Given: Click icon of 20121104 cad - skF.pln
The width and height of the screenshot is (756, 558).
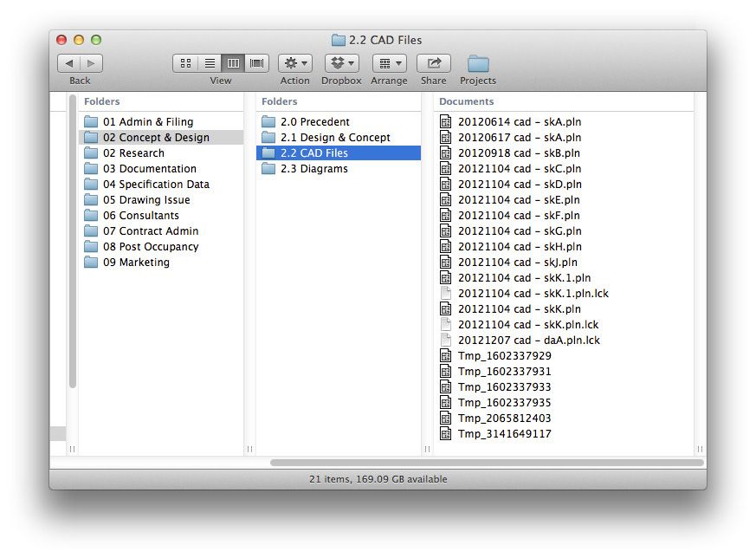Looking at the screenshot, I should coord(446,215).
